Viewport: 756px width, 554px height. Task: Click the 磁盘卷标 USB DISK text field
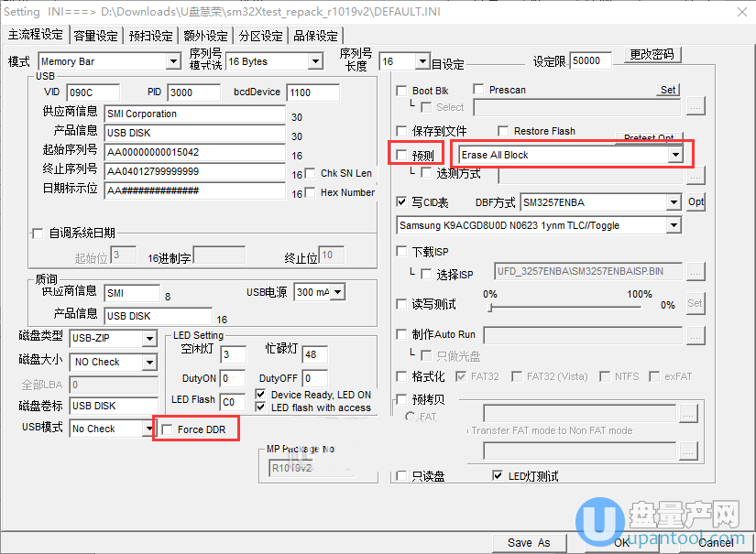pos(113,406)
